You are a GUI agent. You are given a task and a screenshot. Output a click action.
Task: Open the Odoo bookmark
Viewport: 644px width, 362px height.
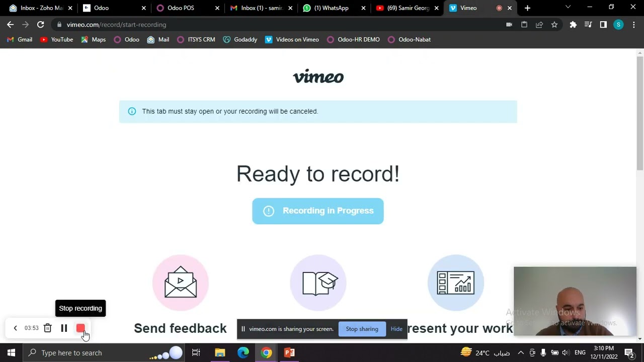coord(127,40)
